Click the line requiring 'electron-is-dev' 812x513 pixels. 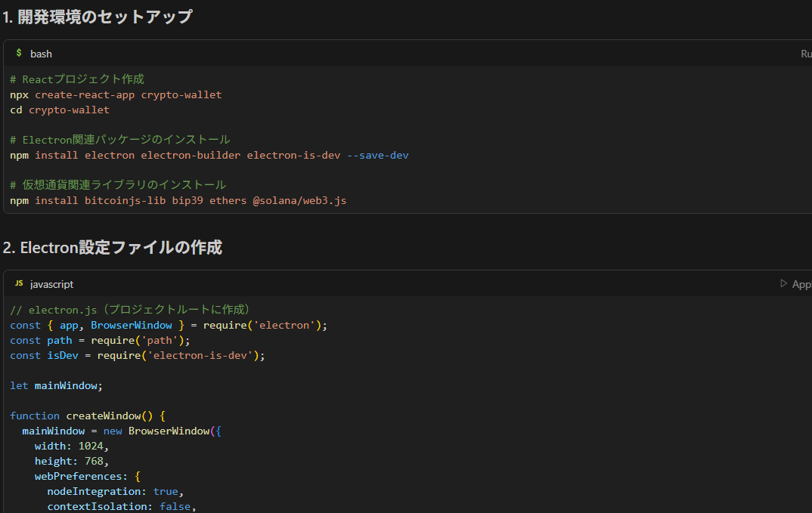pyautogui.click(x=138, y=355)
